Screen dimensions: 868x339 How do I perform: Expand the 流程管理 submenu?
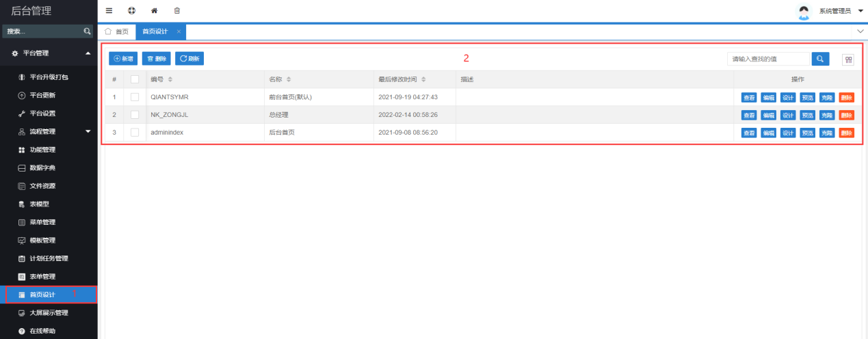(x=88, y=131)
